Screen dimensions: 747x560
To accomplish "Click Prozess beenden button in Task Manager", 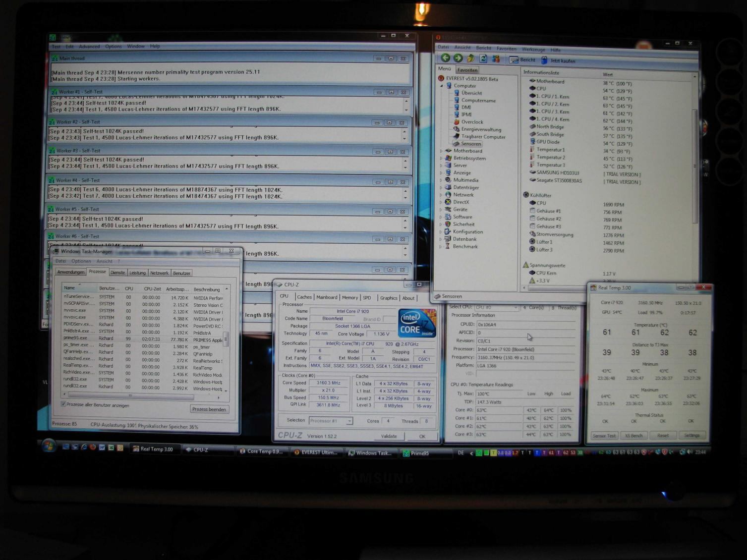I will (x=209, y=409).
